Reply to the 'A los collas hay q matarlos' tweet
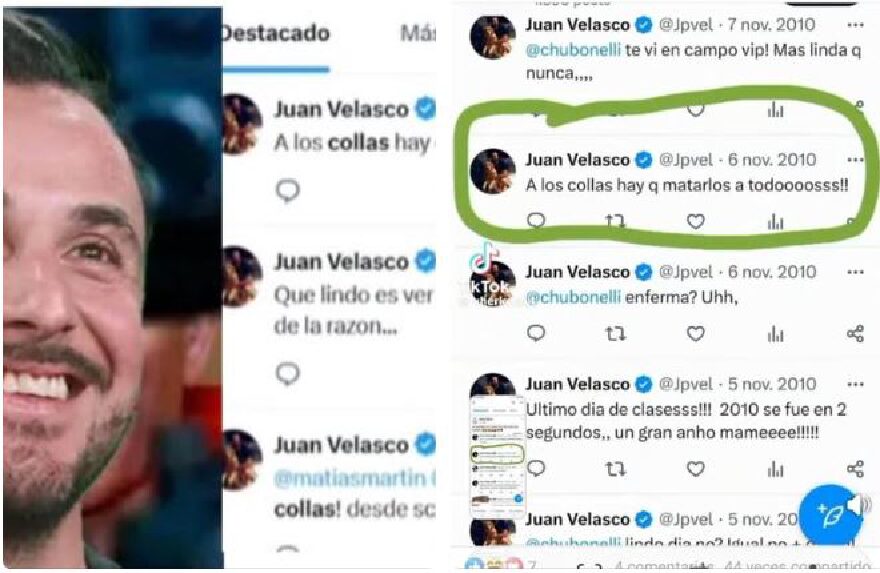This screenshot has width=880, height=573. [x=536, y=221]
